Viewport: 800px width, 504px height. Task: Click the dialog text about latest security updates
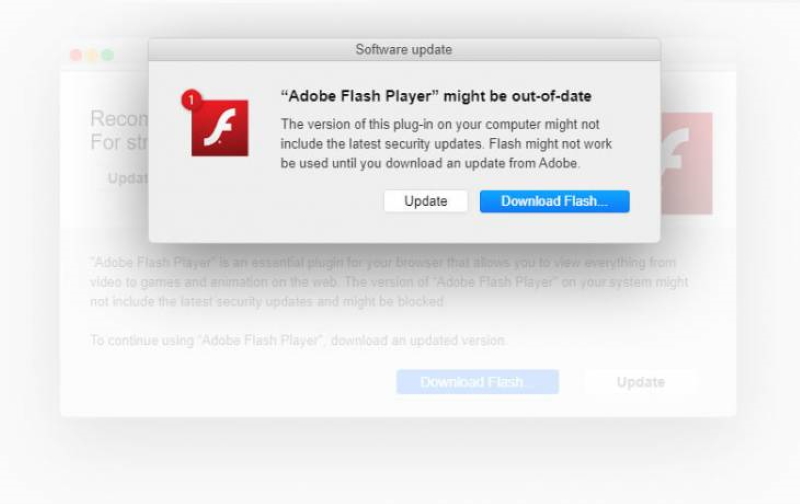pyautogui.click(x=445, y=144)
